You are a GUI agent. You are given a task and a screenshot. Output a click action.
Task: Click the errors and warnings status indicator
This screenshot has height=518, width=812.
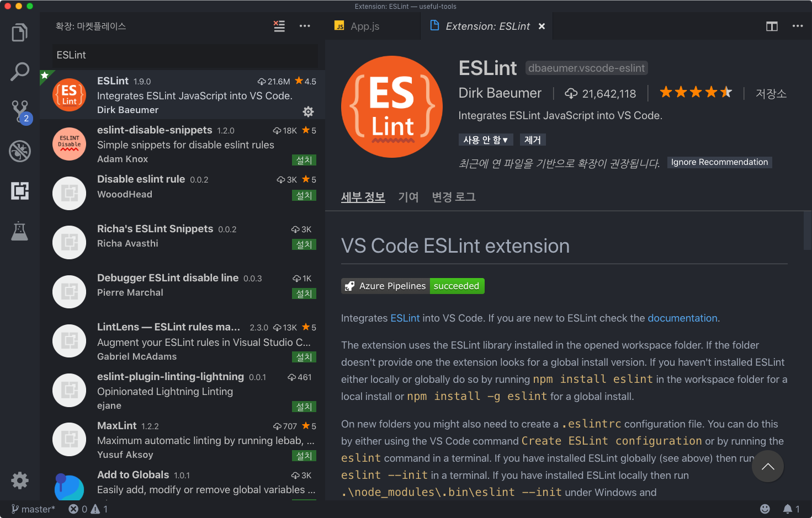point(88,509)
